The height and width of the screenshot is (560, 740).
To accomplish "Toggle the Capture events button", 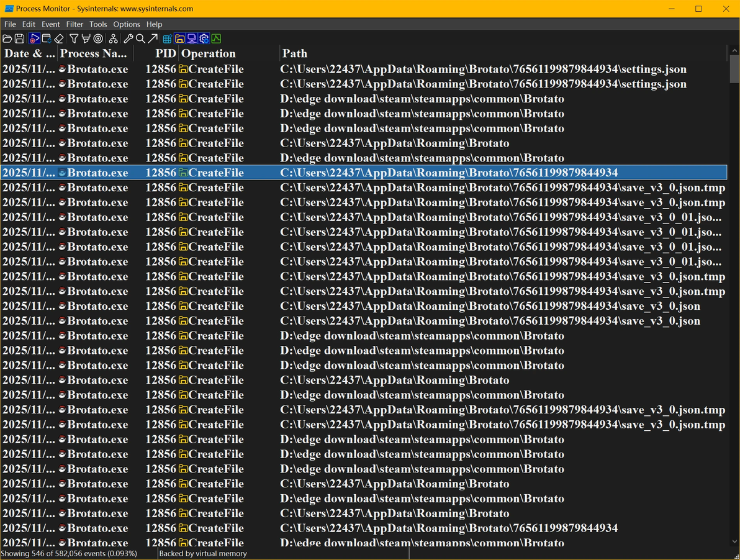I will (x=34, y=38).
